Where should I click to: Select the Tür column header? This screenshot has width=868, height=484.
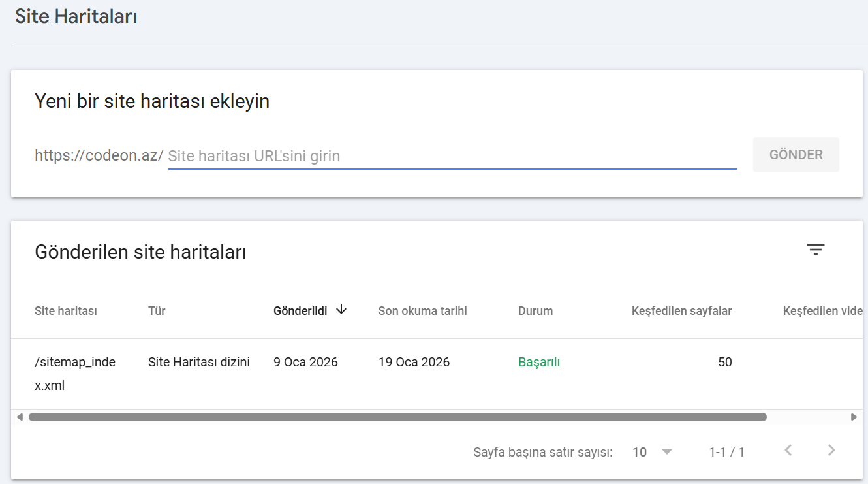coord(157,310)
